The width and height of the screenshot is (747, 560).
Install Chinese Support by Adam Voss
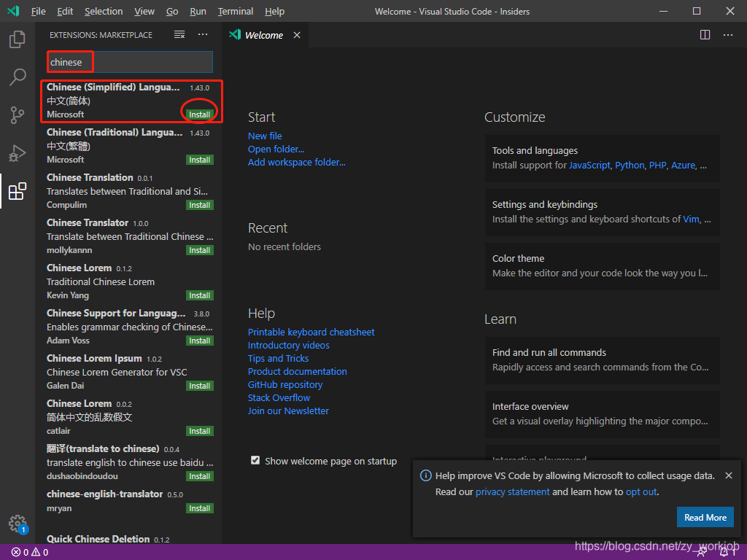(x=199, y=341)
